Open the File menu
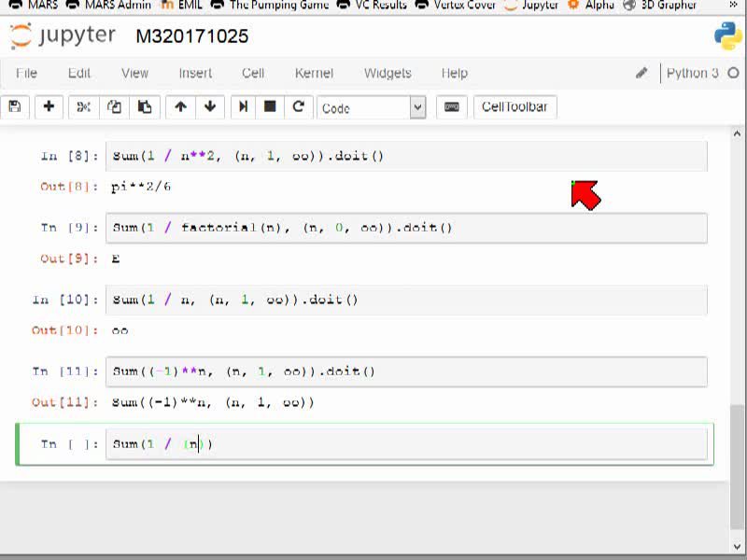The height and width of the screenshot is (560, 747). click(26, 73)
